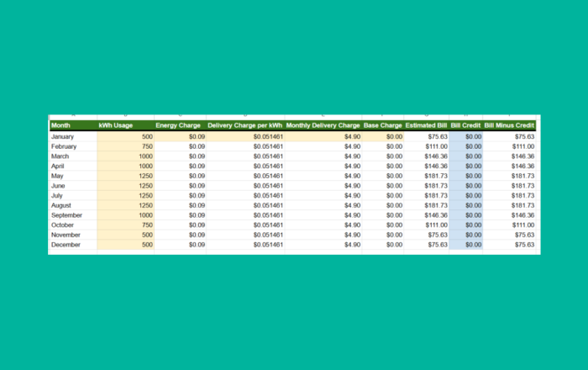Select July's kWh usage cell
The width and height of the screenshot is (588, 370).
coord(126,195)
